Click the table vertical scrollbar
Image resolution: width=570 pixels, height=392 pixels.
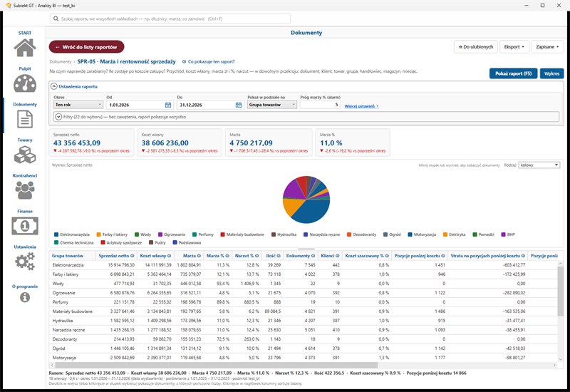pyautogui.click(x=560, y=291)
